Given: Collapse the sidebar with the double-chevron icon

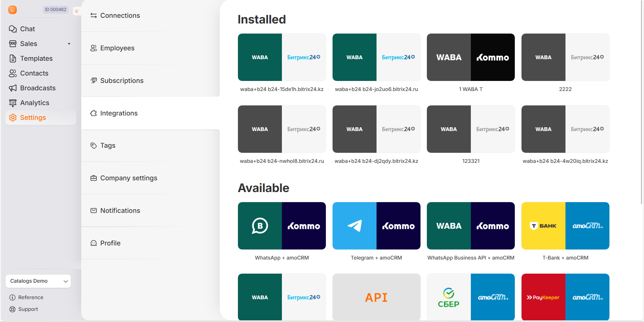Looking at the screenshot, I should pos(77,11).
